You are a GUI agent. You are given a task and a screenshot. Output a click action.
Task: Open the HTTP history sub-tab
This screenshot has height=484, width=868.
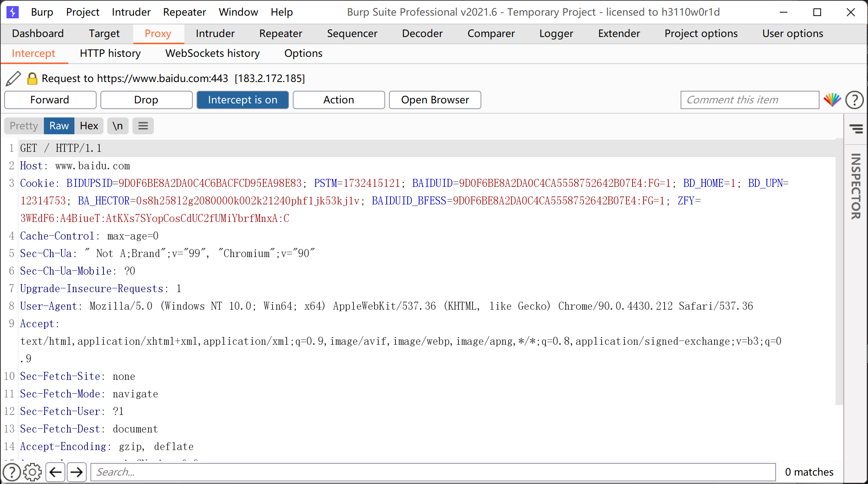coord(110,53)
